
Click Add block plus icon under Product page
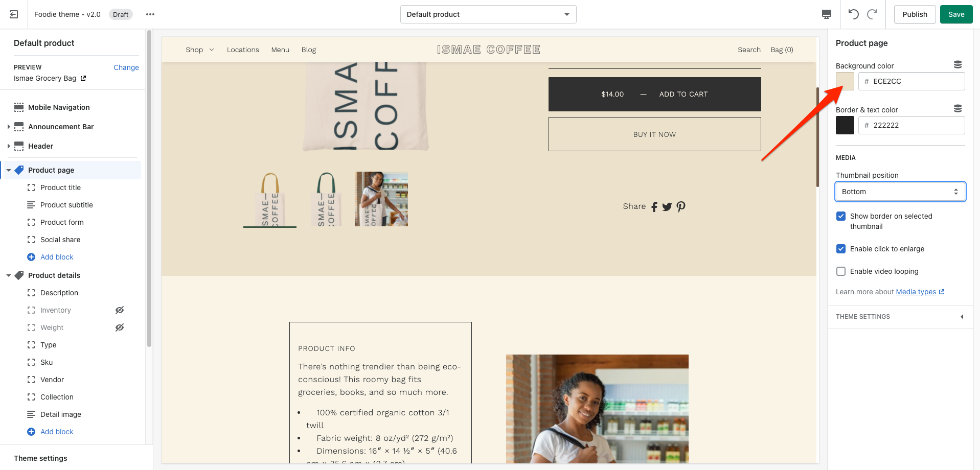[31, 257]
